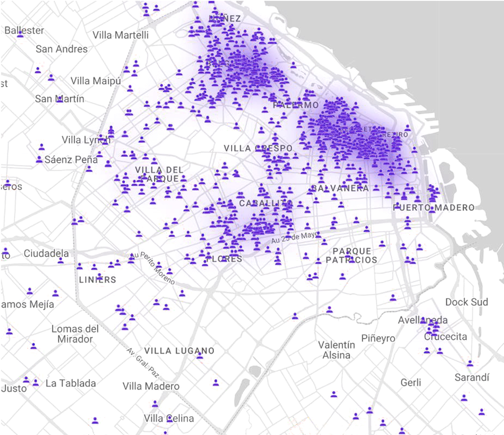Click the Villa Crespo neighborhood label

[x=258, y=148]
